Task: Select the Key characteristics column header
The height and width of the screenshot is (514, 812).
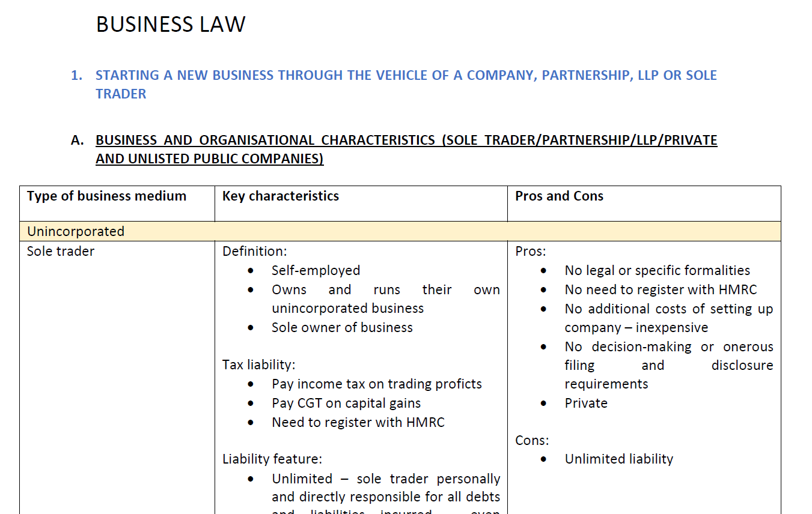Action: [x=361, y=204]
